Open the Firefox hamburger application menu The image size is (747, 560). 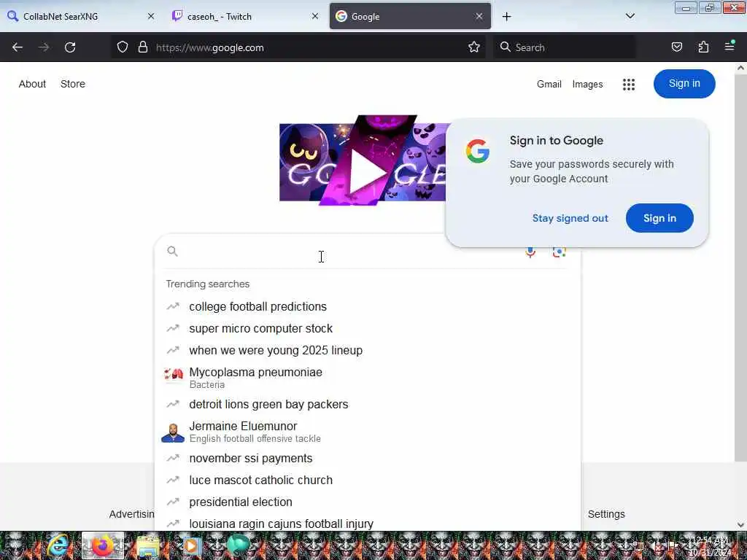pyautogui.click(x=729, y=46)
